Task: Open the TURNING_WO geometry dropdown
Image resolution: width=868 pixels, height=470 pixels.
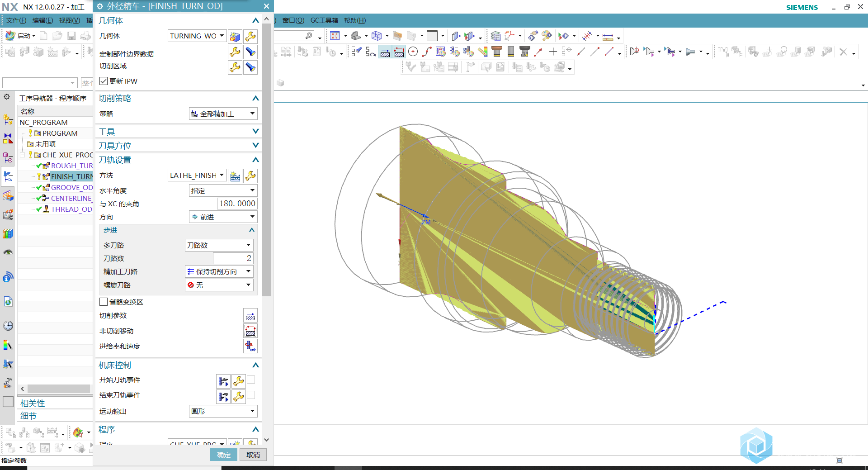Action: point(197,36)
